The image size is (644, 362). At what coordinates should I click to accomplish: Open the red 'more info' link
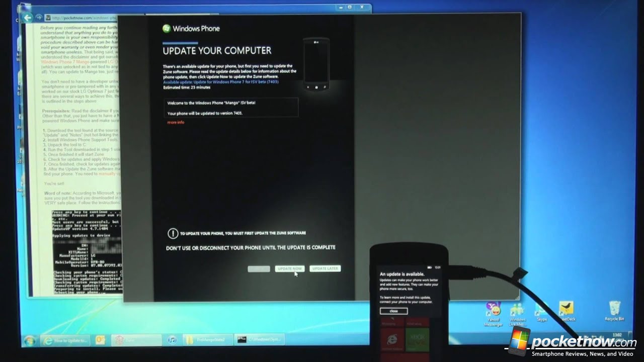tap(176, 122)
